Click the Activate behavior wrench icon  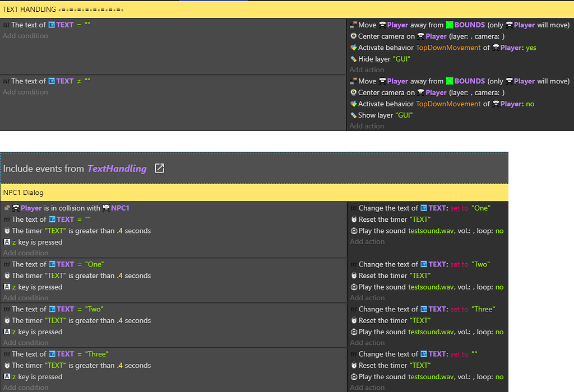(353, 48)
